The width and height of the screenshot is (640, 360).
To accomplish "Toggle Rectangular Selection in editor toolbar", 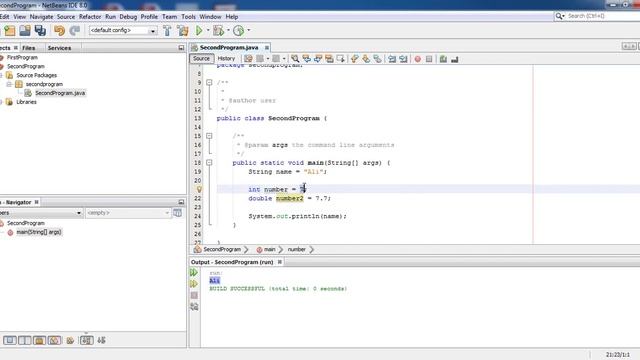I will coord(340,59).
